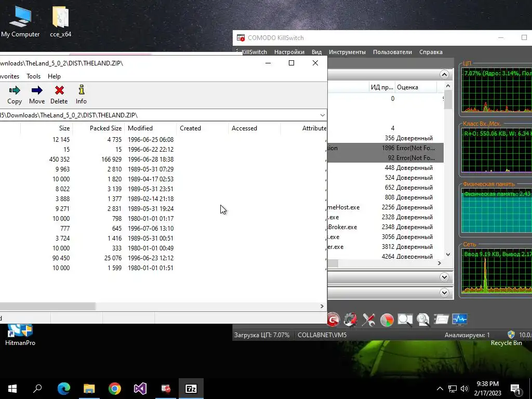Open the Help menu in 7-Zip
Screen dimensions: 532x399
coord(54,76)
